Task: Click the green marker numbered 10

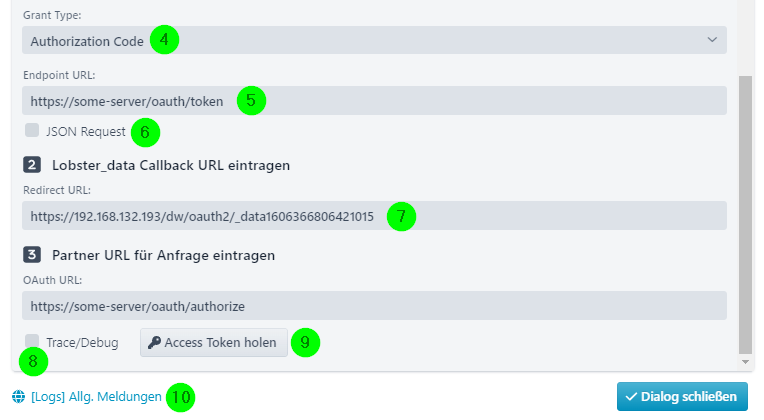Action: pos(180,396)
